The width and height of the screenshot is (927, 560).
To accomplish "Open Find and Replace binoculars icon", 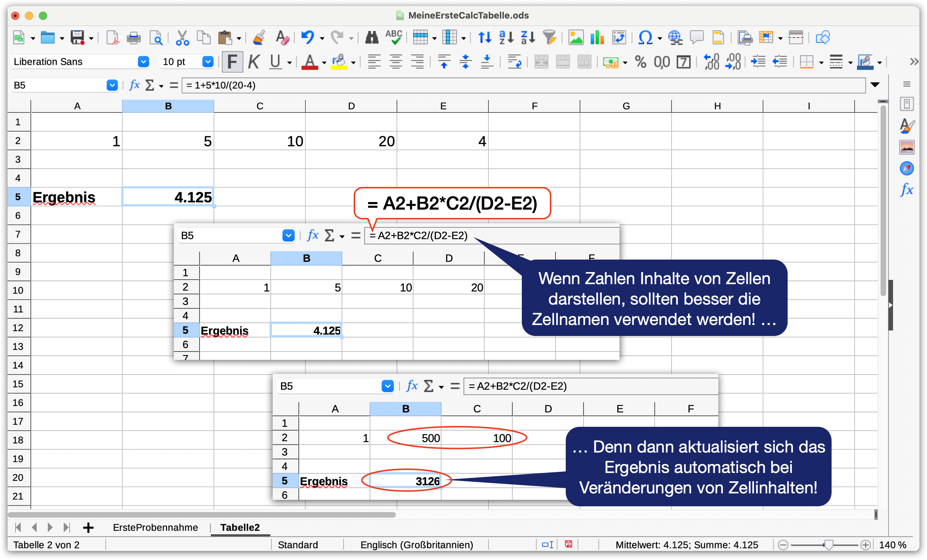I will pos(371,38).
